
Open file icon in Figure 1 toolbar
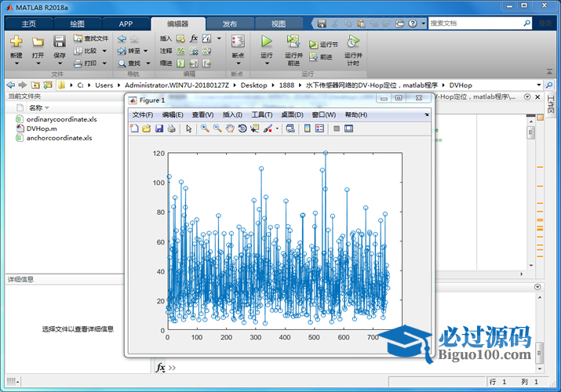(147, 129)
